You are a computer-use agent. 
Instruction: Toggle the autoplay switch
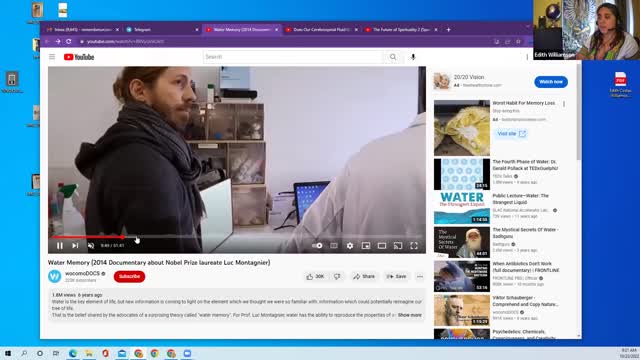pyautogui.click(x=317, y=246)
